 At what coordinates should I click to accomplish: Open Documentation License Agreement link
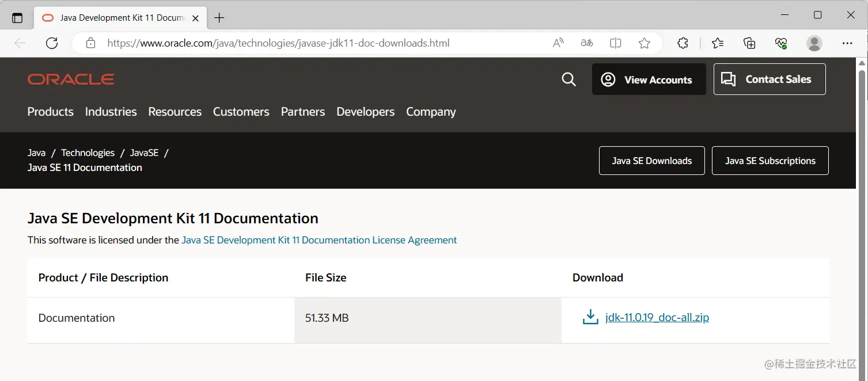coord(319,240)
